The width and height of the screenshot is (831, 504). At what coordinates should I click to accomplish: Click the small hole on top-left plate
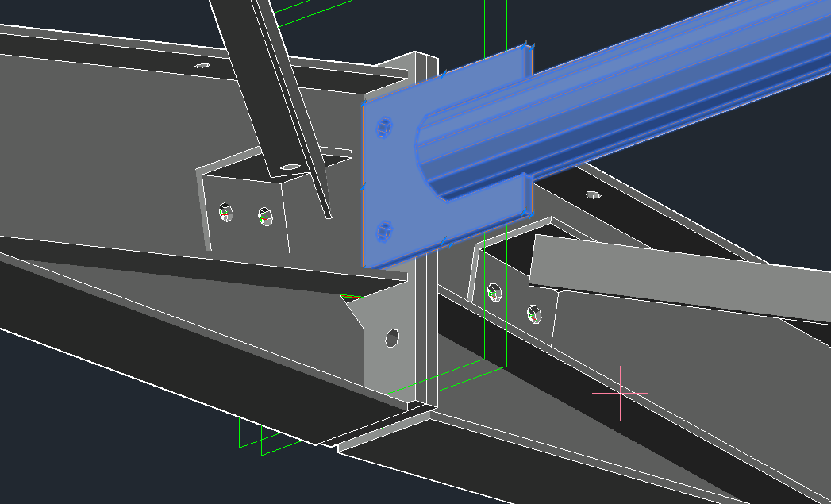click(x=202, y=66)
